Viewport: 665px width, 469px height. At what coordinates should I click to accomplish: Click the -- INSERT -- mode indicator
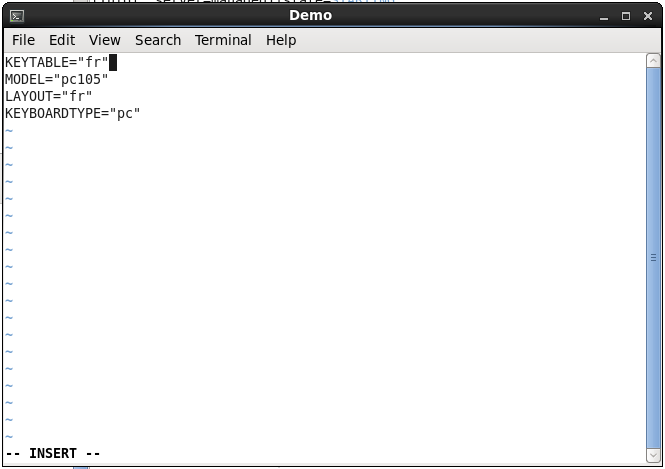53,453
